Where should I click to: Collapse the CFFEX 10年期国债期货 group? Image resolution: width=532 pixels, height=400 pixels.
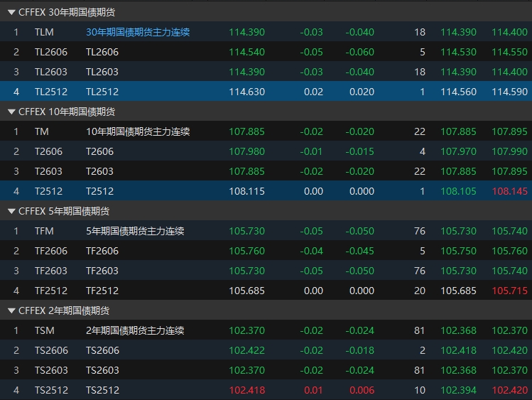tap(11, 112)
